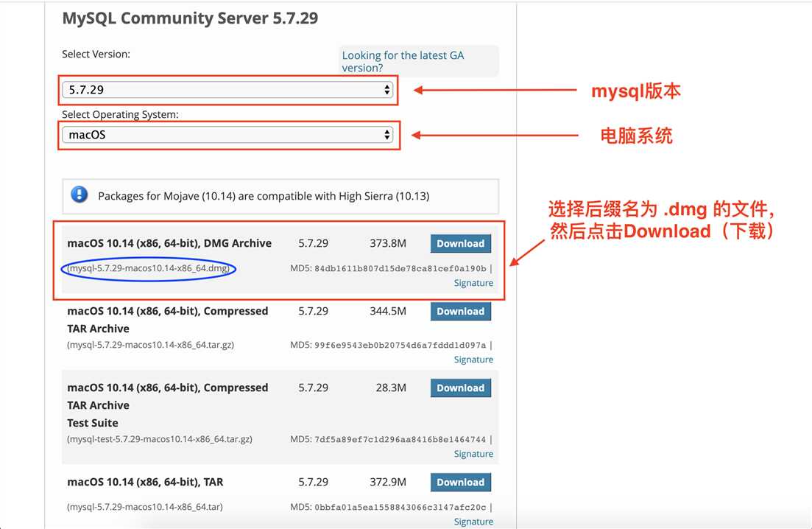Open the Signature link for the Test Suite
Image resolution: width=812 pixels, height=529 pixels.
pyautogui.click(x=473, y=454)
